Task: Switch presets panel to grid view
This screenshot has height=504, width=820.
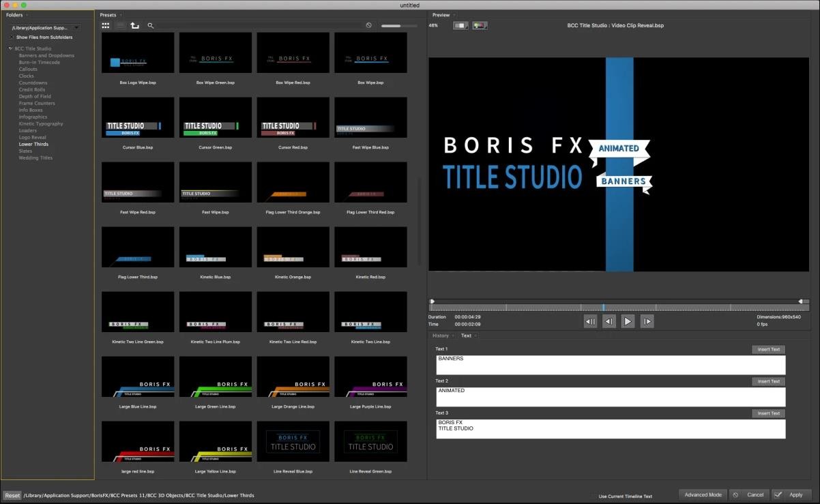Action: tap(106, 25)
